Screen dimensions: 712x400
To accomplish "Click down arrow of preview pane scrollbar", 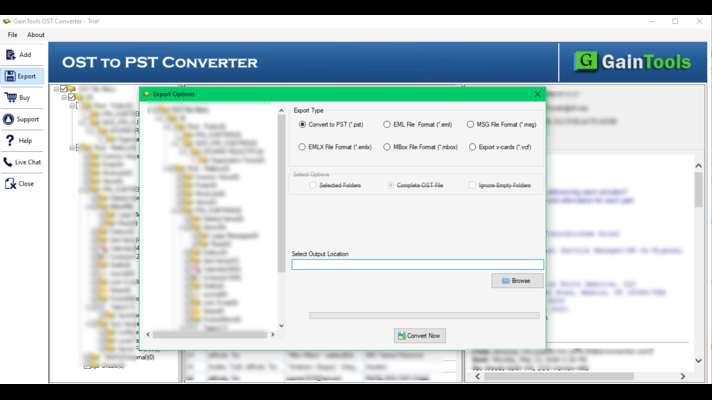I will (698, 360).
